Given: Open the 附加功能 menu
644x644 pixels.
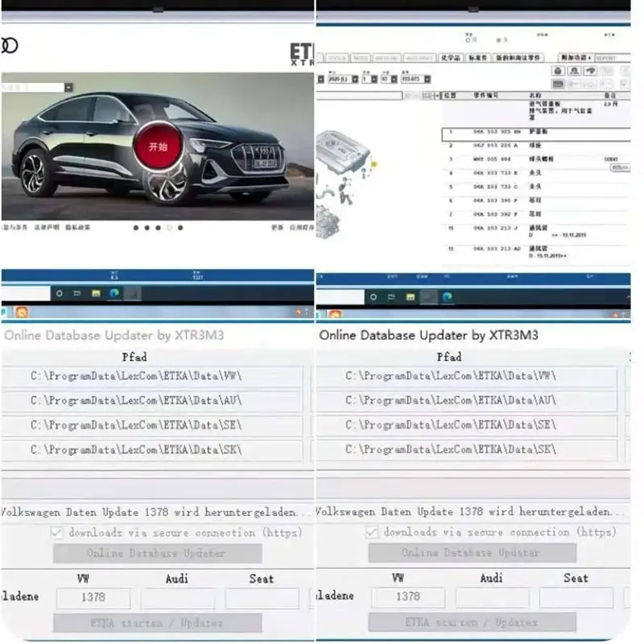Looking at the screenshot, I should (x=576, y=58).
